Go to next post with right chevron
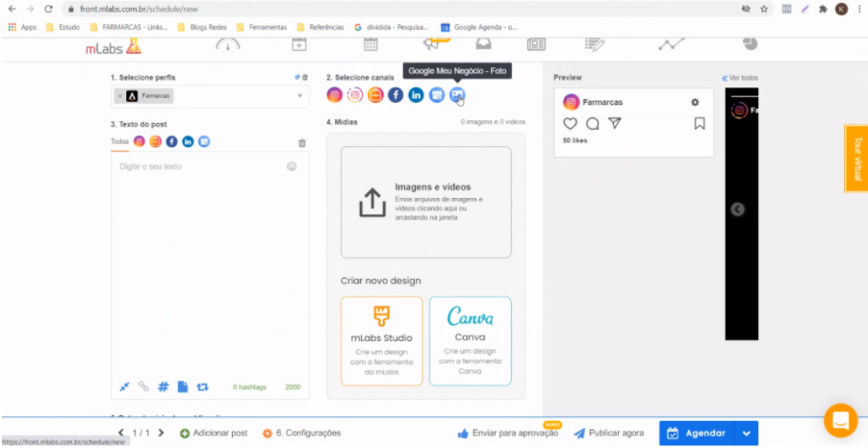Screen dimensions: 868x448 [161, 434]
